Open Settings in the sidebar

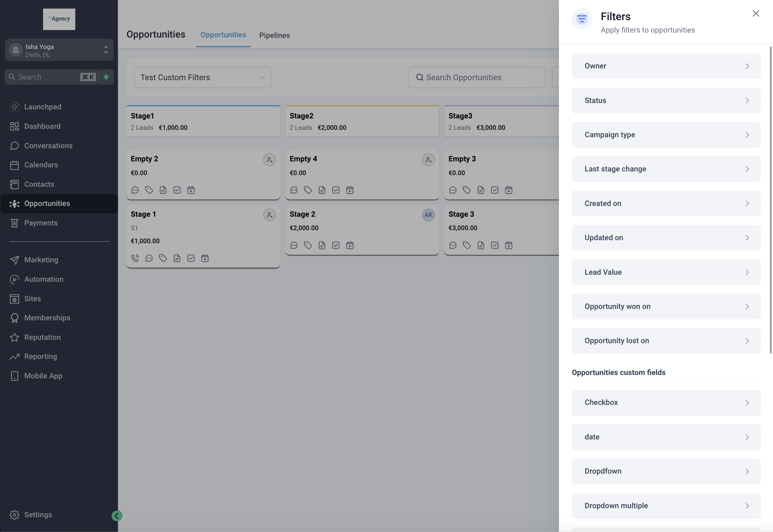(38, 515)
